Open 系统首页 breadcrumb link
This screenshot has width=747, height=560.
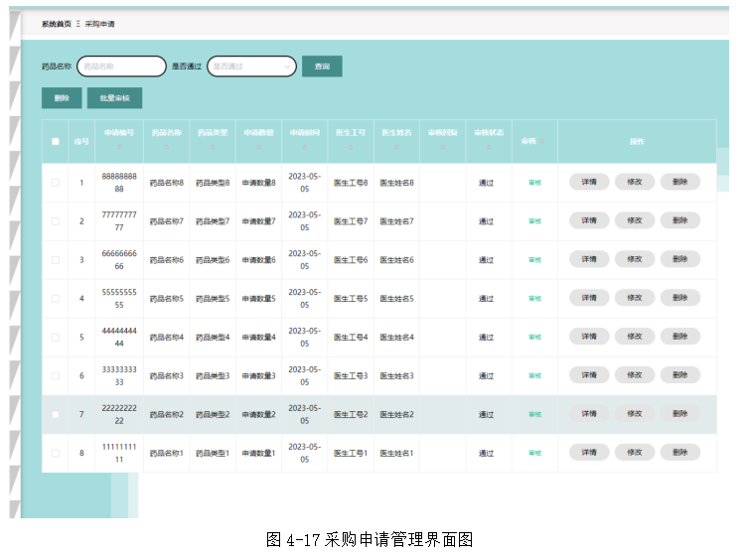pos(57,24)
